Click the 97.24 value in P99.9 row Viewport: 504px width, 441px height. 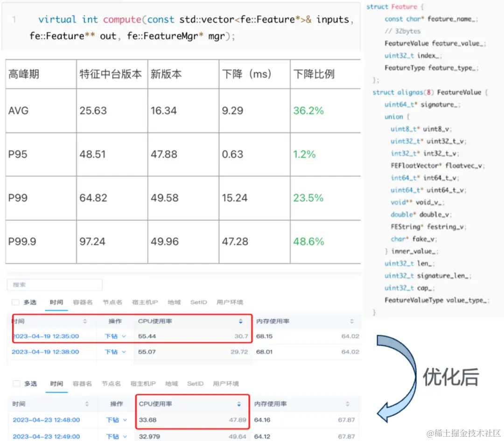[92, 241]
